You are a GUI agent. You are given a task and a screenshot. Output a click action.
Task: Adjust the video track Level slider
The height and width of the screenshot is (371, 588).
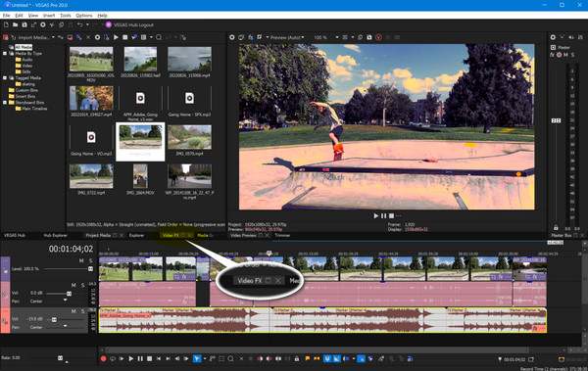[x=90, y=268]
